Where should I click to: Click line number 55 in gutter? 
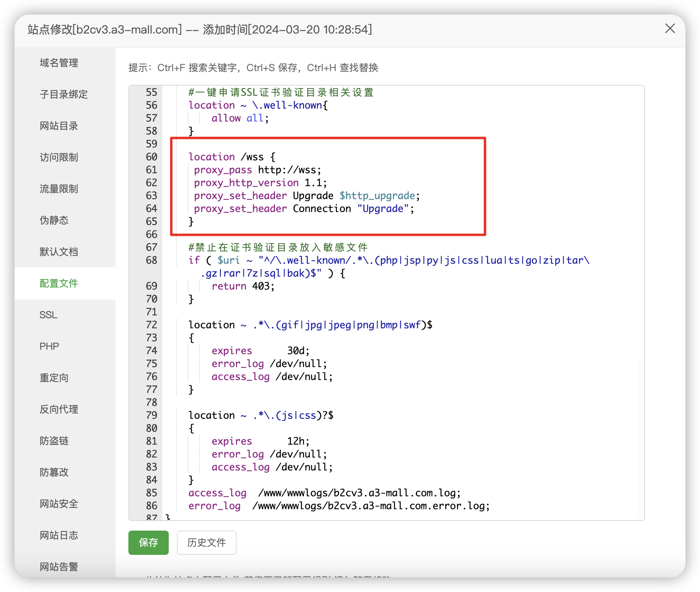(151, 92)
